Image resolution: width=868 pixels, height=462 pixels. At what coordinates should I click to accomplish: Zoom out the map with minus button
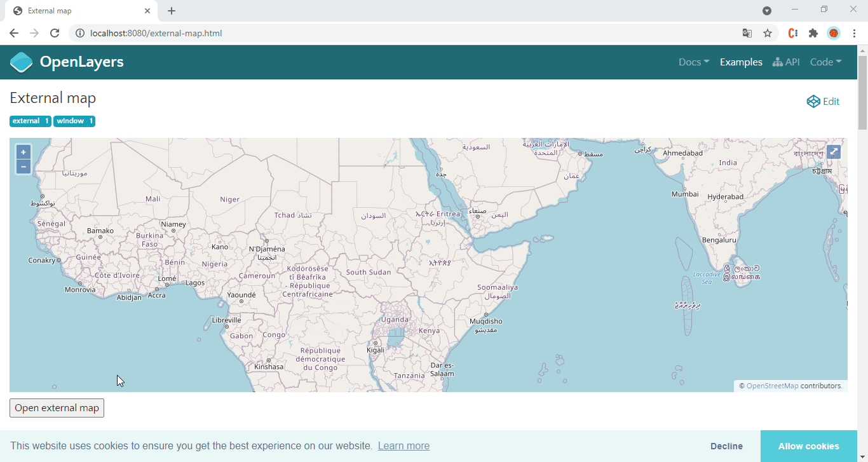click(x=24, y=167)
